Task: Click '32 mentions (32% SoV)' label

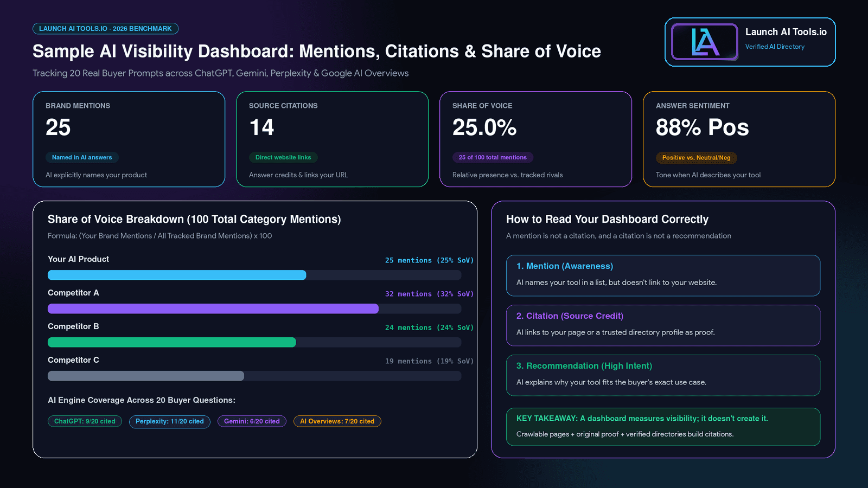Action: click(429, 294)
